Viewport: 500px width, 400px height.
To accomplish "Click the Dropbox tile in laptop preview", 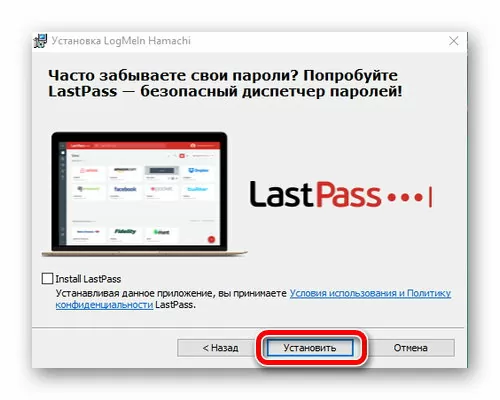I will point(198,172).
